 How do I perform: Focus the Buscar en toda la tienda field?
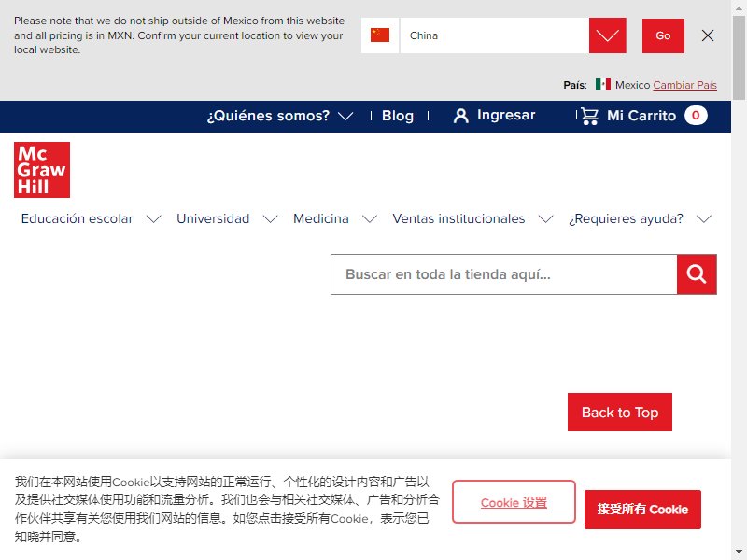point(504,274)
